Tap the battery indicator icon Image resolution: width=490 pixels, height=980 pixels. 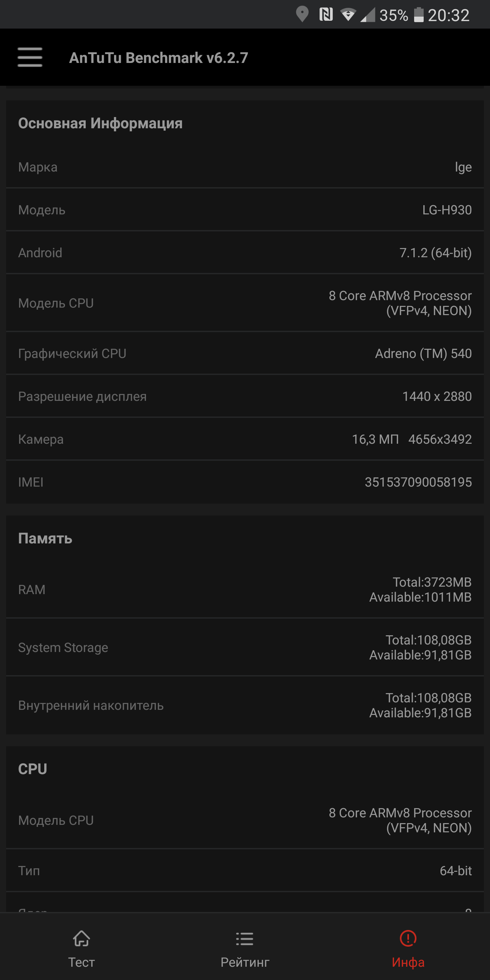pyautogui.click(x=419, y=14)
